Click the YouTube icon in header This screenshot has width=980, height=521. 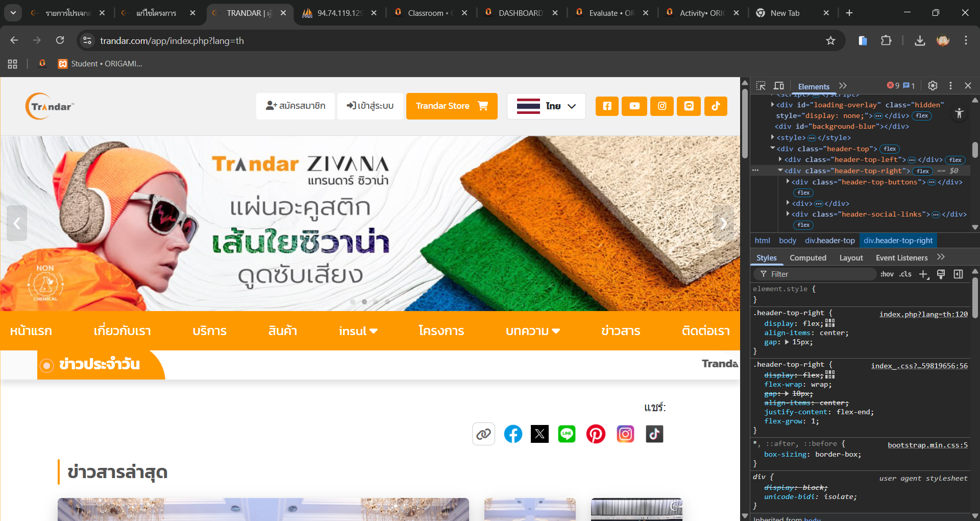point(634,106)
